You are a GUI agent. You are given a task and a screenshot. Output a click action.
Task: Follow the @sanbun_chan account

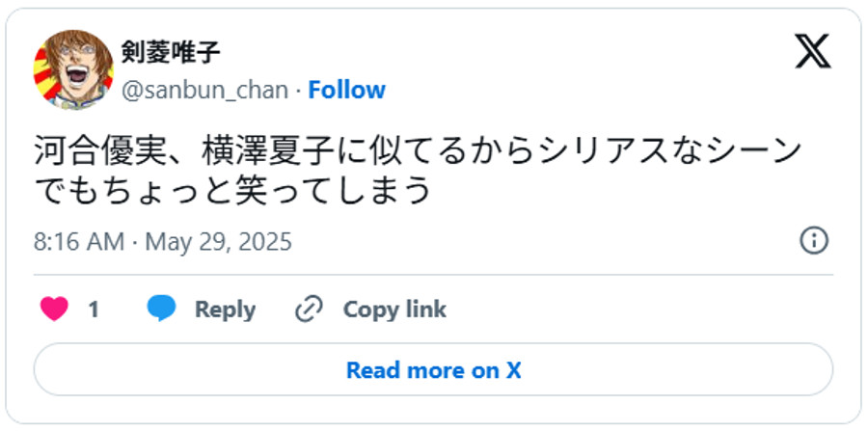point(346,90)
